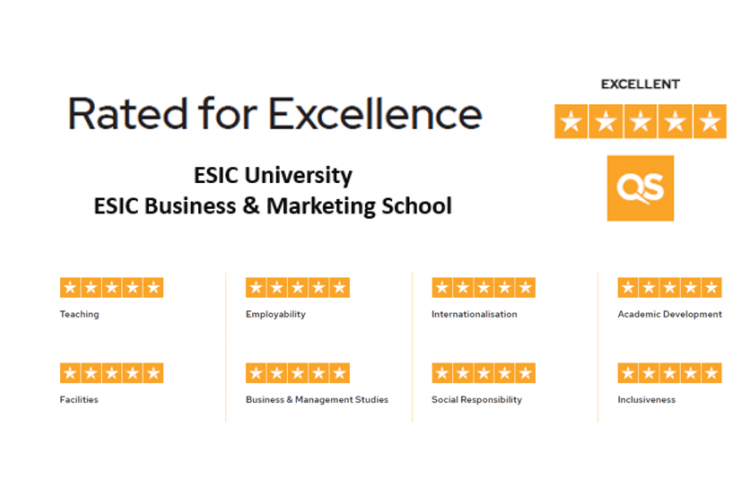The height and width of the screenshot is (488, 731).
Task: Select the Social Responsibility label
Action: (477, 400)
